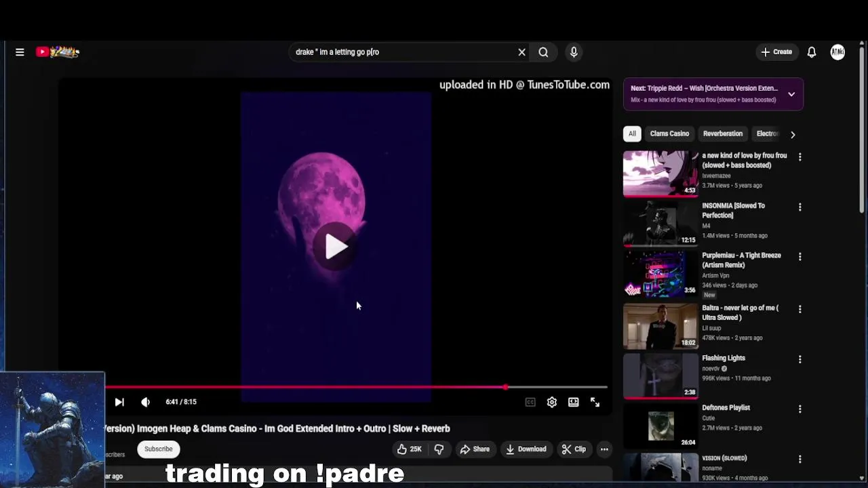Screen dimensions: 868x488
Task: Open Flashing Lights video thumbnail
Action: click(660, 375)
